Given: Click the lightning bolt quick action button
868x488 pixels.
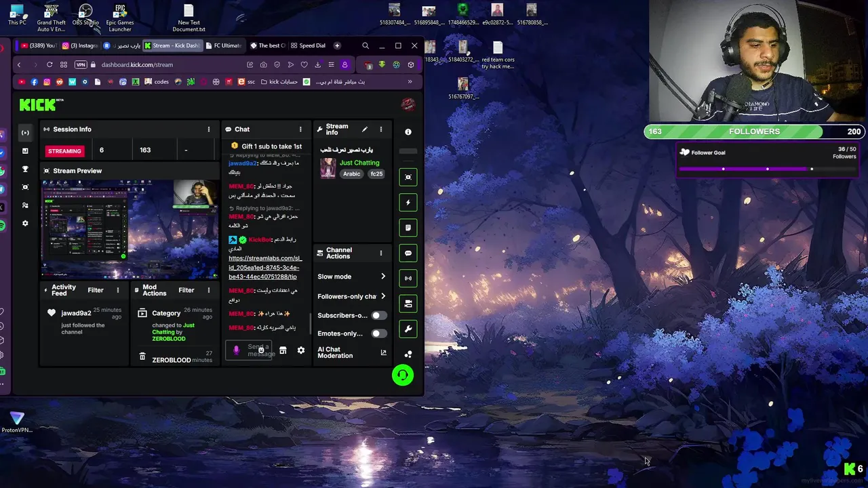Looking at the screenshot, I should 408,202.
